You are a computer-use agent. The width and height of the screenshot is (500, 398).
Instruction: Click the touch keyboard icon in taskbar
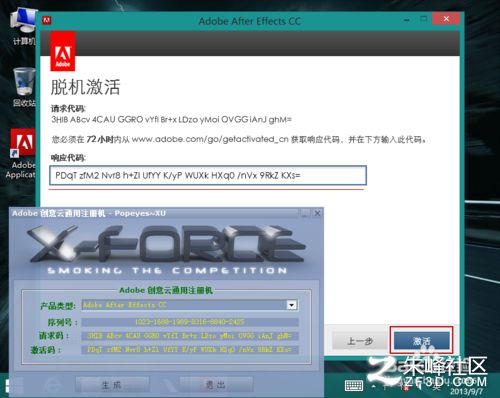click(x=354, y=386)
